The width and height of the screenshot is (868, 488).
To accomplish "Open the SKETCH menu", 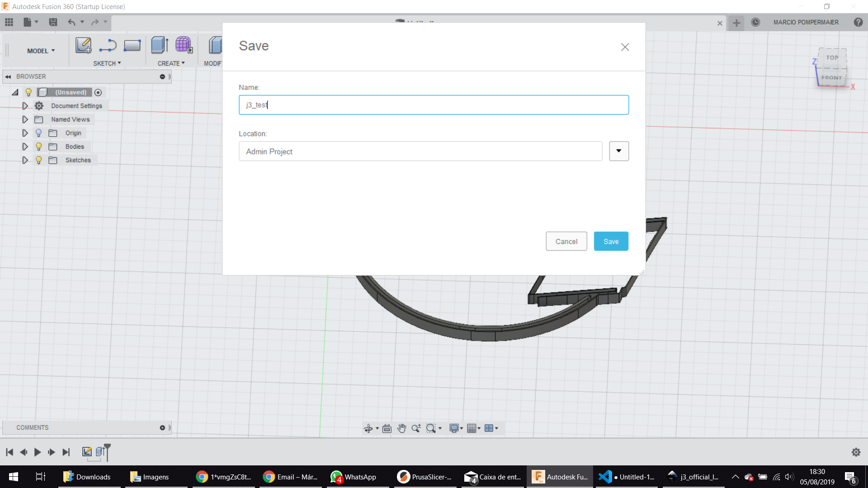I will pyautogui.click(x=107, y=63).
